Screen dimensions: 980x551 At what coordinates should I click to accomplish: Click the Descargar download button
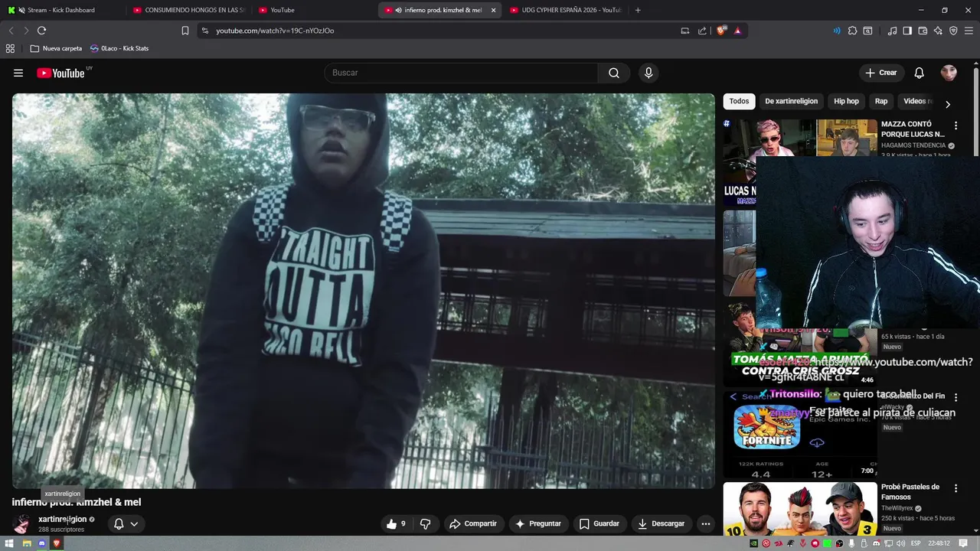point(661,523)
